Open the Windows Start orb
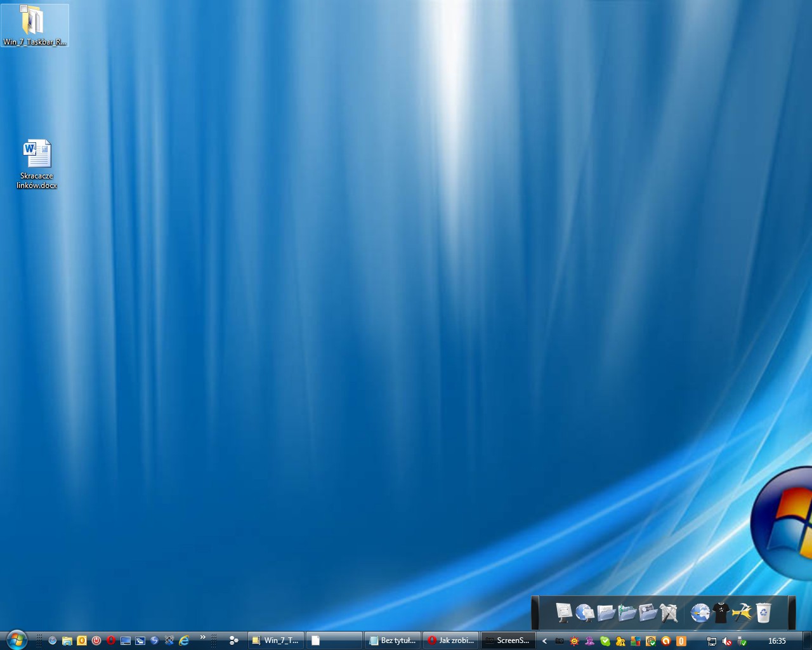Image resolution: width=812 pixels, height=650 pixels. coord(16,640)
